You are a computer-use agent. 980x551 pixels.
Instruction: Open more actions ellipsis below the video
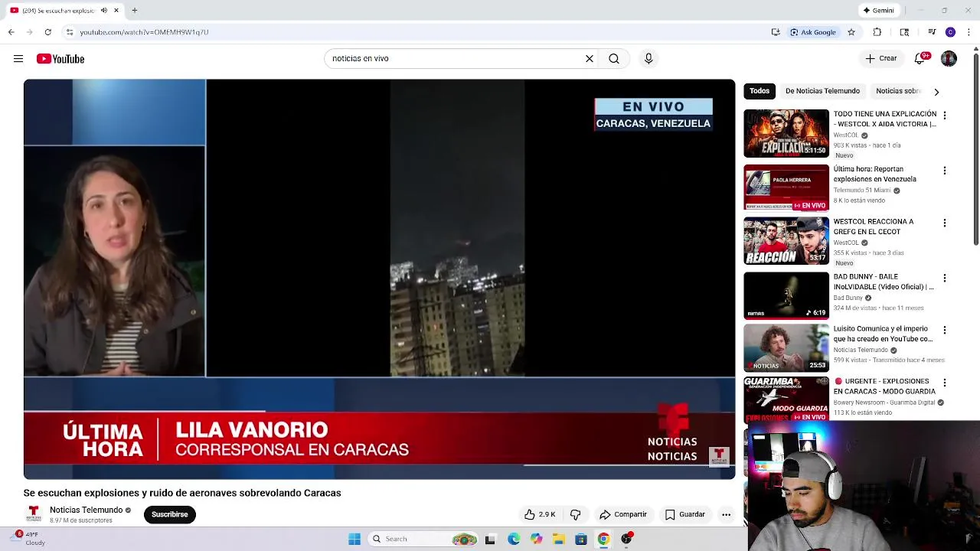pos(726,515)
